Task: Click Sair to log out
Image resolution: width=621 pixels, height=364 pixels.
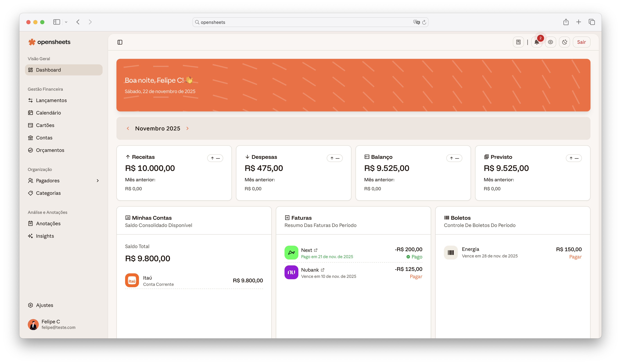Action: tap(581, 42)
